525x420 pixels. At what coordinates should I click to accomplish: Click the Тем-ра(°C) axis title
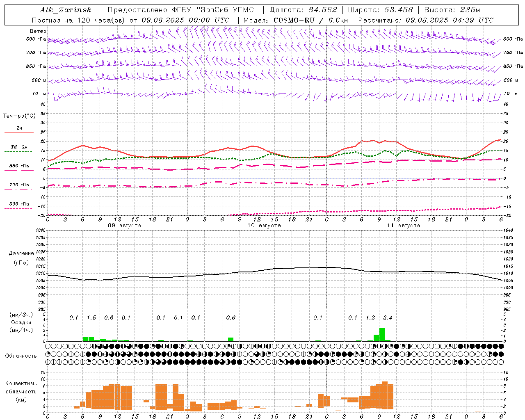pyautogui.click(x=19, y=116)
